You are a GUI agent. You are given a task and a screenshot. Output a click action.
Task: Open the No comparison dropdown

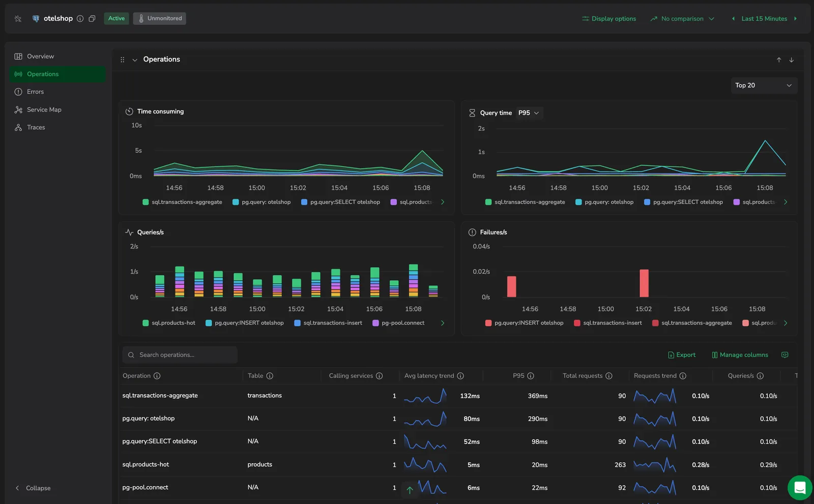coord(682,19)
